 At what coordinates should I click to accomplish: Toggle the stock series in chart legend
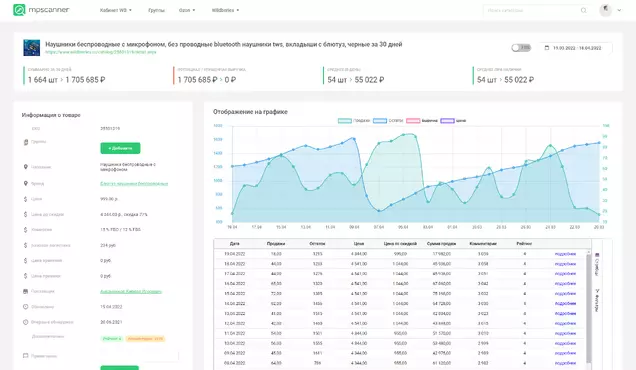point(388,120)
